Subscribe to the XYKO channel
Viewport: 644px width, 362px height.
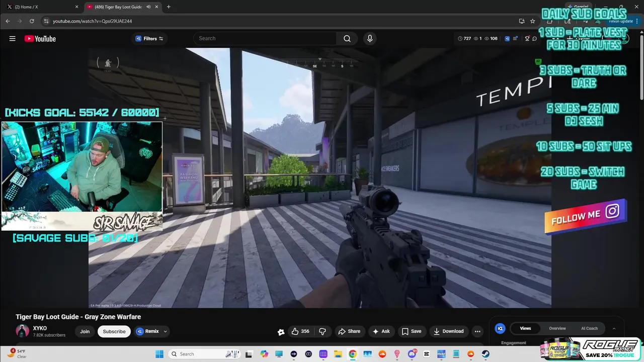(114, 331)
